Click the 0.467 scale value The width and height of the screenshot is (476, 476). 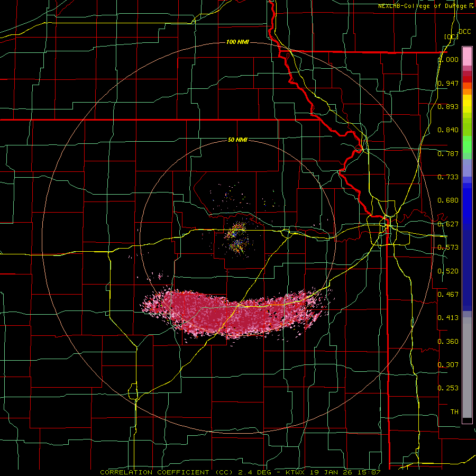[448, 295]
